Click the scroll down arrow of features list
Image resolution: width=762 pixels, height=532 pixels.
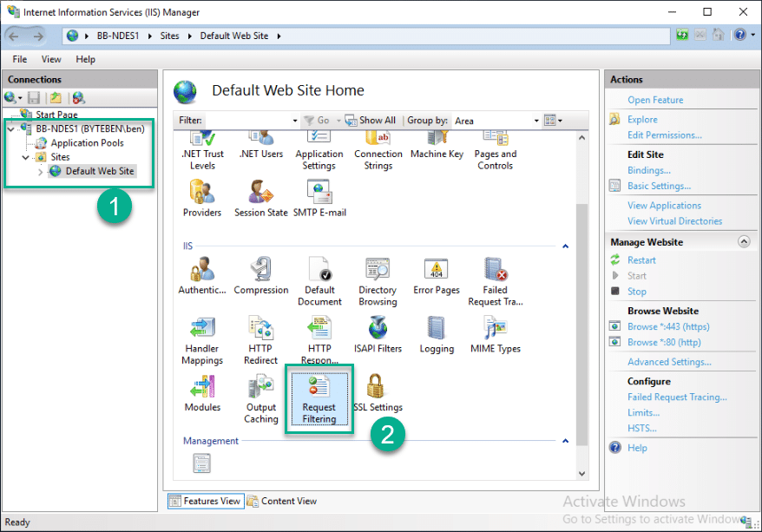(x=581, y=474)
